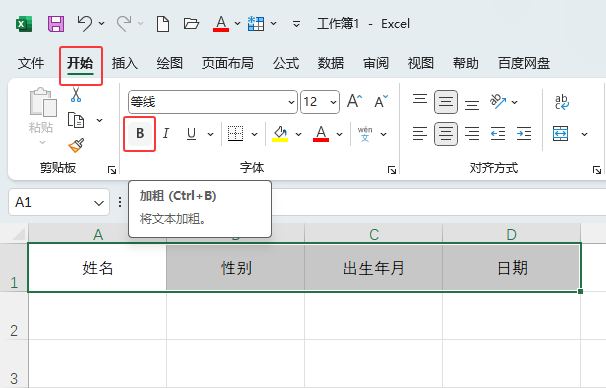Click the Save icon in quick access toolbar

56,24
